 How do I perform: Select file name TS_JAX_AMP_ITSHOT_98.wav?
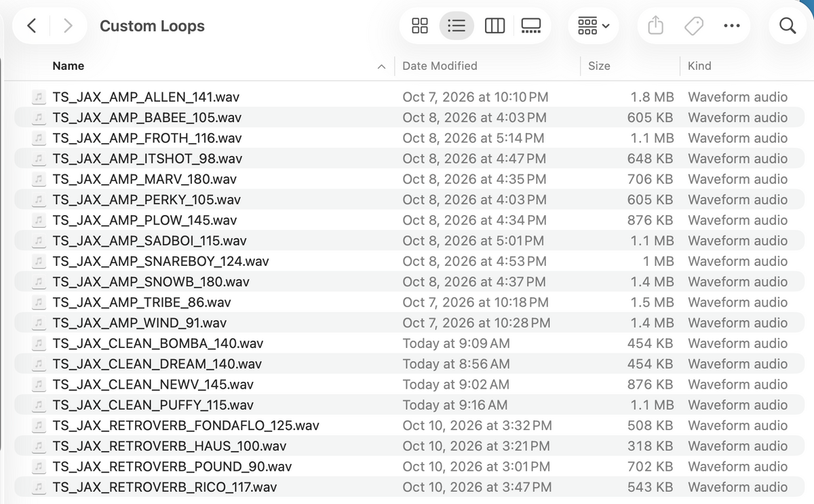[147, 159]
